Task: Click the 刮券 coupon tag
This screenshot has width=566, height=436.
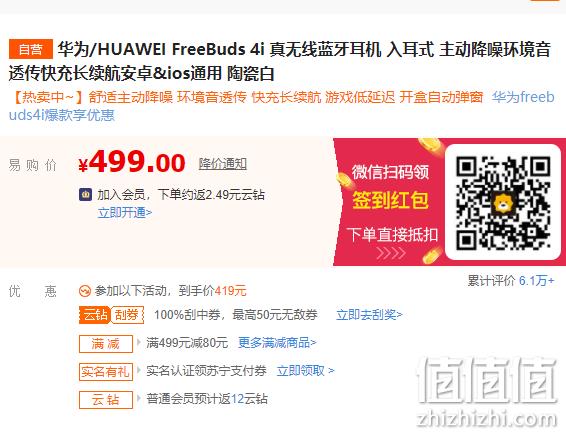Action: coord(127,315)
